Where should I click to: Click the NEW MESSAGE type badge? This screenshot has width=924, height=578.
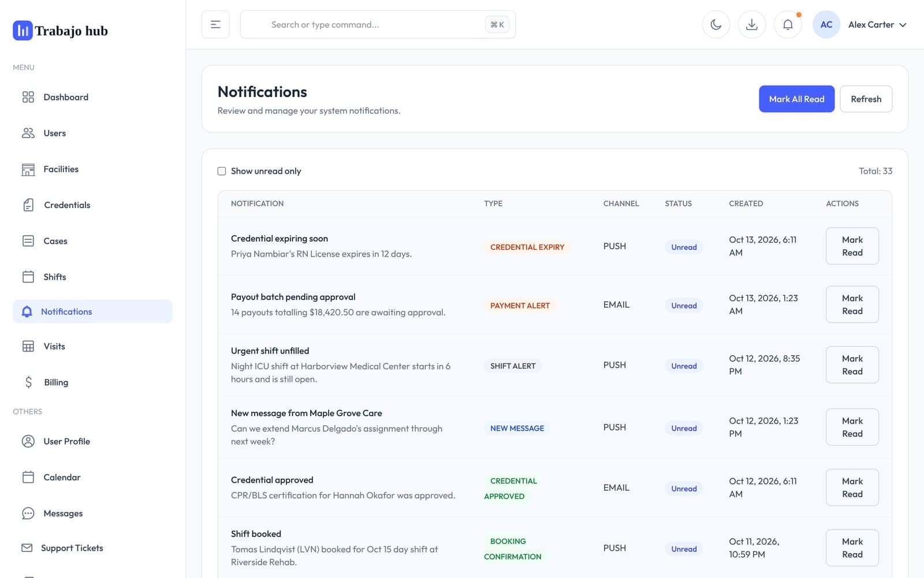(x=517, y=428)
